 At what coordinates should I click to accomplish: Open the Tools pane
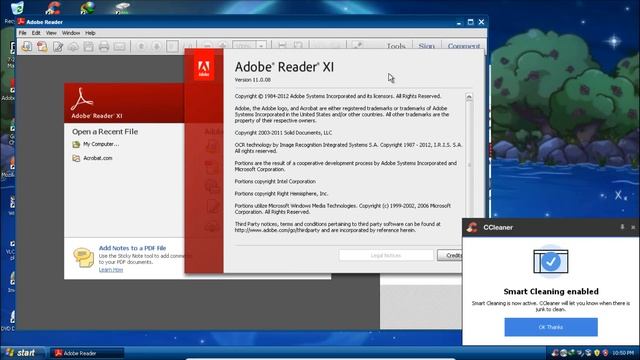coord(396,46)
